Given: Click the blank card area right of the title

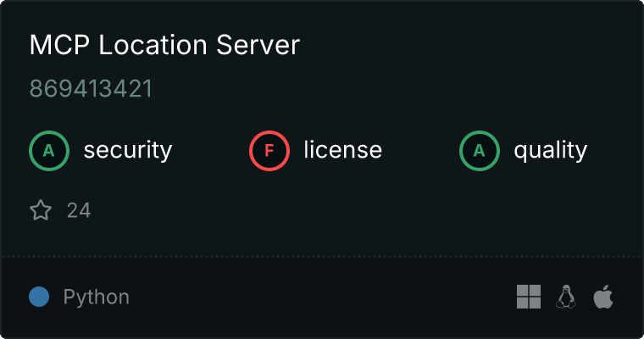Looking at the screenshot, I should (x=466, y=46).
